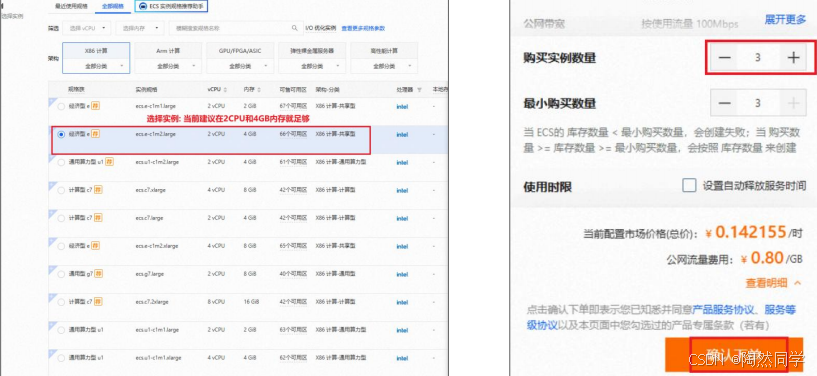Image resolution: width=817 pixels, height=376 pixels.
Task: Focus the spec name search input field
Action: click(236, 28)
